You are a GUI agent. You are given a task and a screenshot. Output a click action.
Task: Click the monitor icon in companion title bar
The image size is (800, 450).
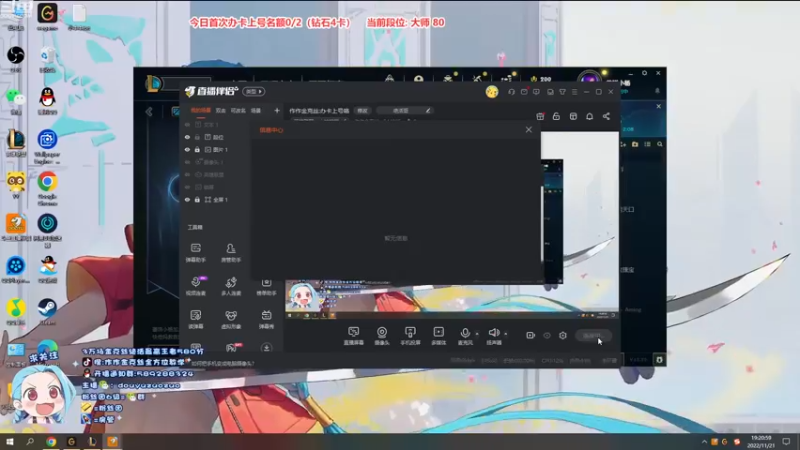click(550, 92)
